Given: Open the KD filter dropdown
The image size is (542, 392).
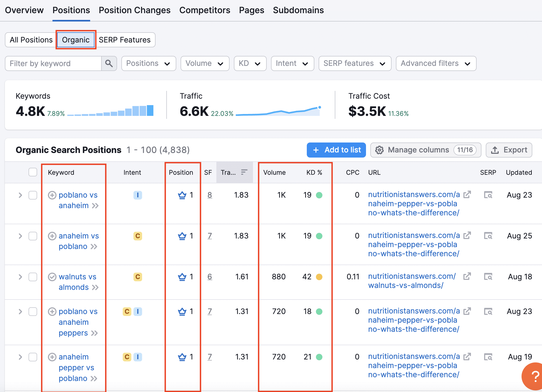Looking at the screenshot, I should coord(250,63).
